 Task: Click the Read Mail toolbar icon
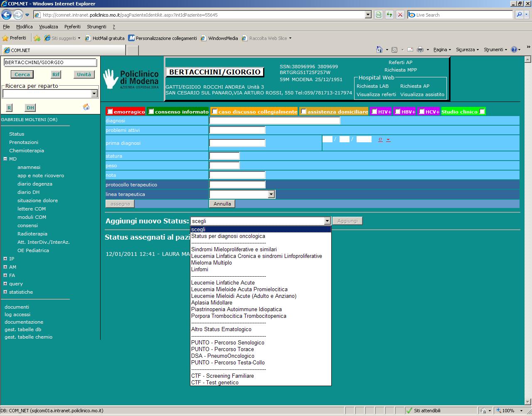click(410, 50)
